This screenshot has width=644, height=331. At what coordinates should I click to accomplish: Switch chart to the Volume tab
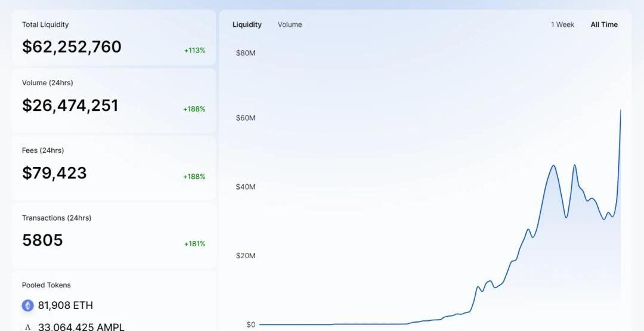pyautogui.click(x=290, y=24)
